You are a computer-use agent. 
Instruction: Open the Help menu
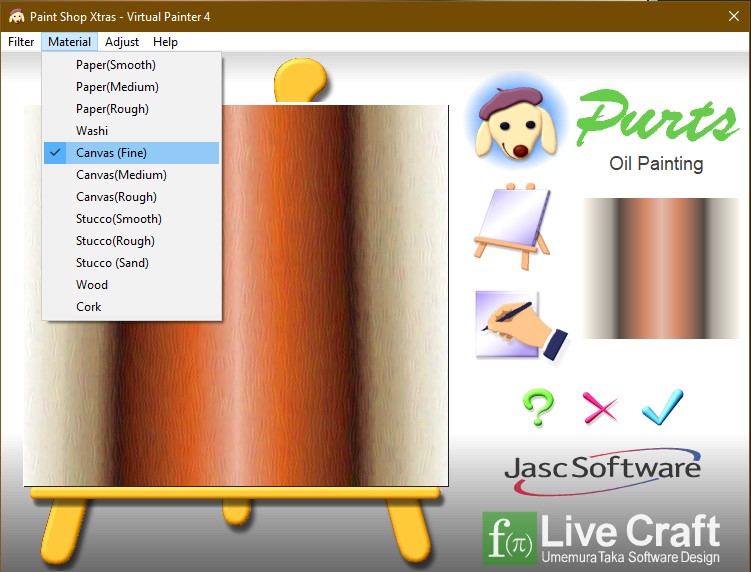165,42
